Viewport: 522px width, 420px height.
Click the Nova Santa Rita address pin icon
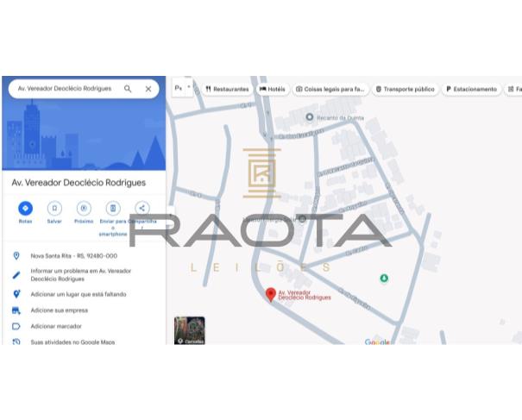pyautogui.click(x=16, y=255)
